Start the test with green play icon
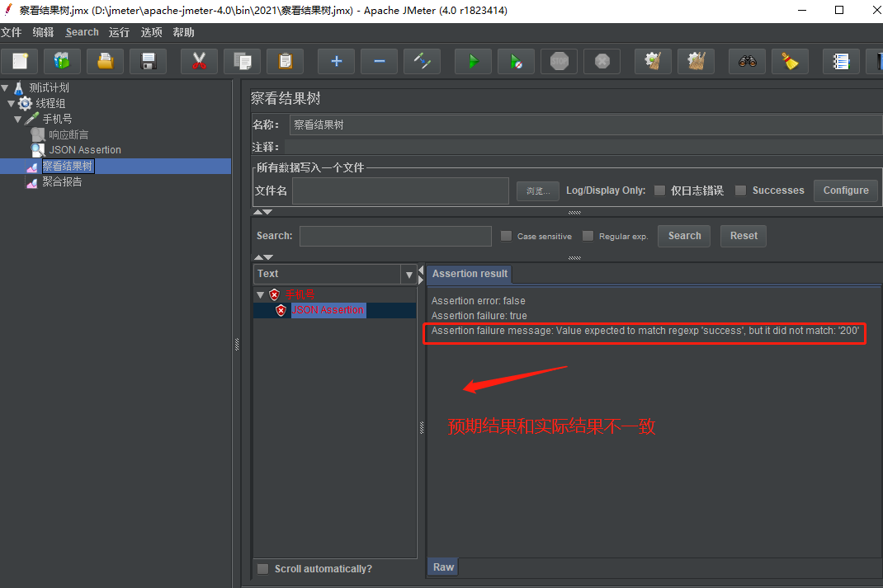The height and width of the screenshot is (588, 883). click(473, 61)
